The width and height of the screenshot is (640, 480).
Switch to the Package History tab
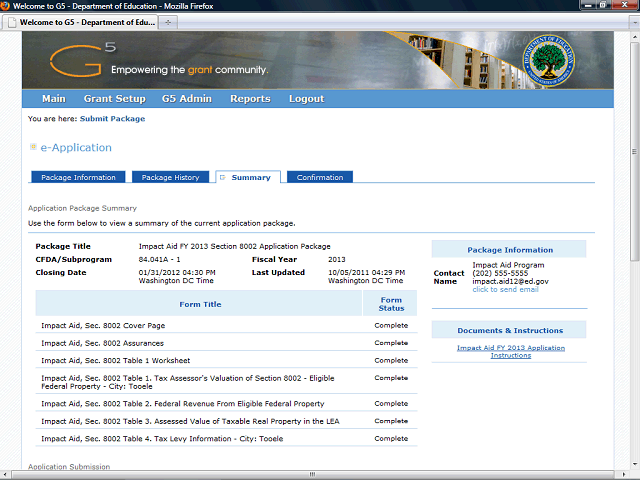(170, 177)
